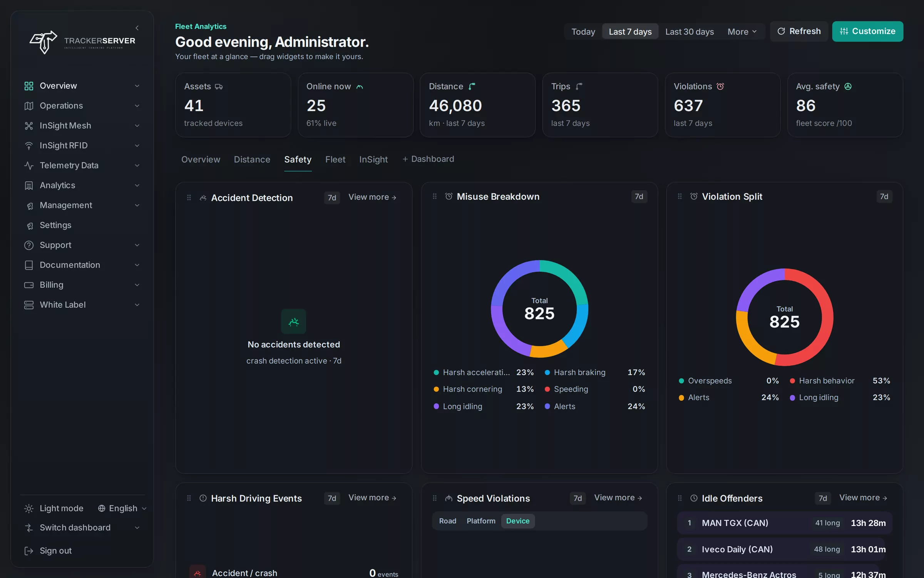Click the TrackerServer logo

click(x=82, y=42)
